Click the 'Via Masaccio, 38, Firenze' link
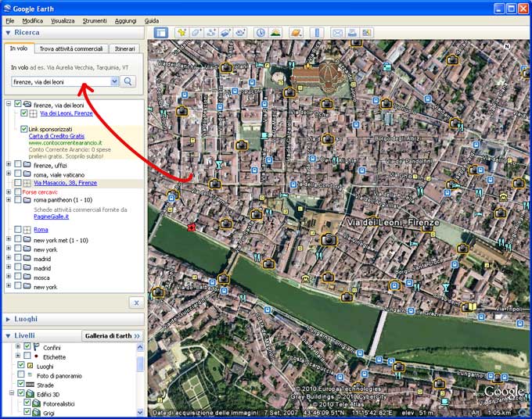Image resolution: width=532 pixels, height=419 pixels. (66, 183)
